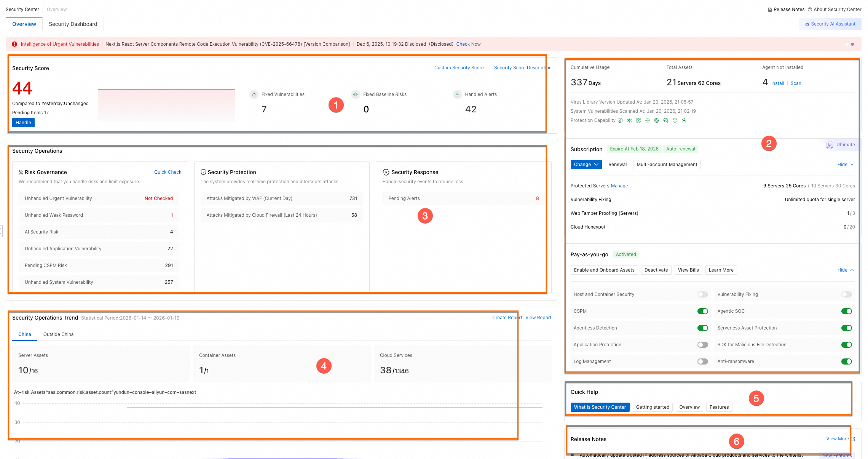Click the blue Handle button

coord(23,123)
